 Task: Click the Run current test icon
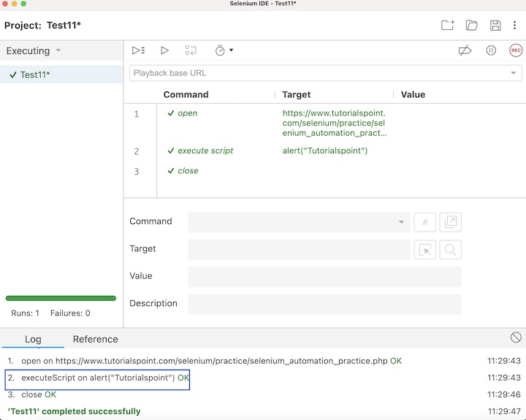[x=164, y=50]
